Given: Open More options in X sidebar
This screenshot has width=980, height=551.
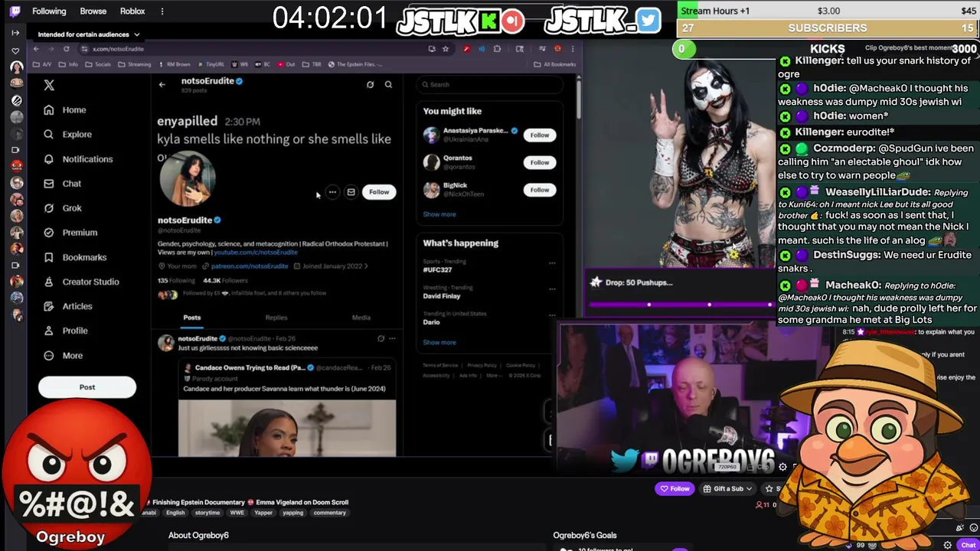Looking at the screenshot, I should [x=63, y=355].
